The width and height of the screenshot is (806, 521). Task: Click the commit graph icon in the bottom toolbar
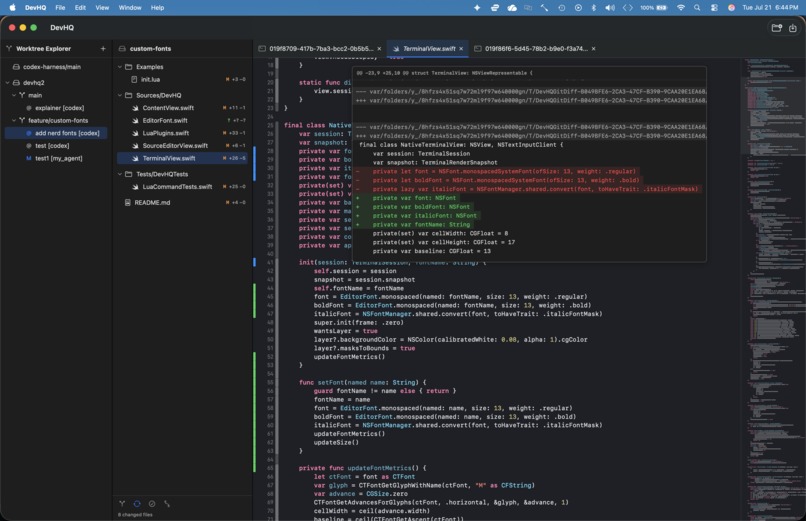pos(167,504)
